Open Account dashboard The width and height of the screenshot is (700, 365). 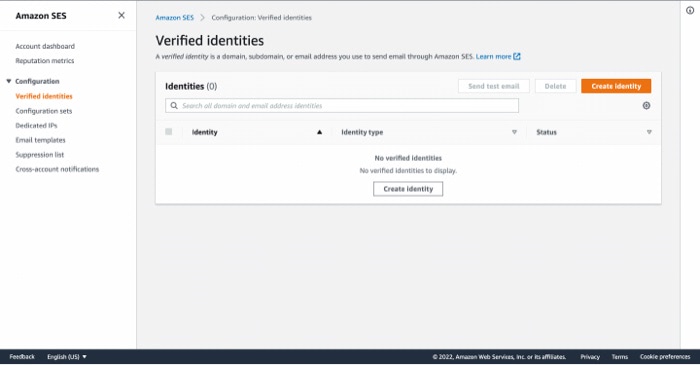point(45,46)
